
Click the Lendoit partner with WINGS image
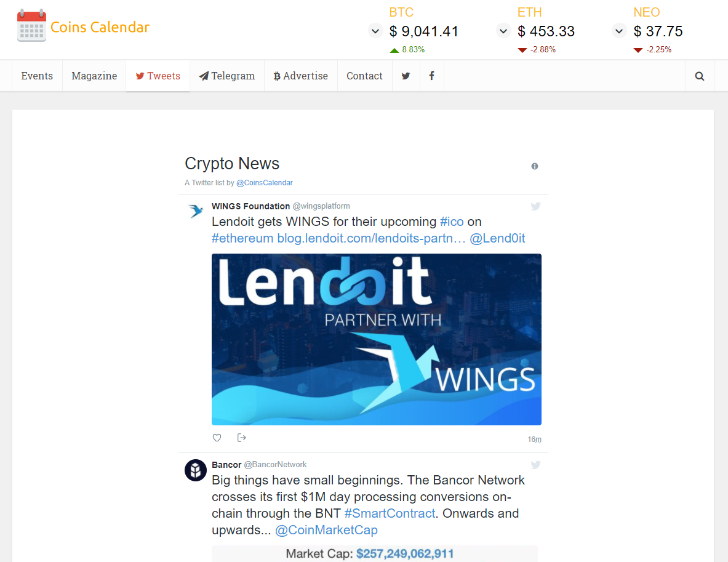pyautogui.click(x=376, y=339)
